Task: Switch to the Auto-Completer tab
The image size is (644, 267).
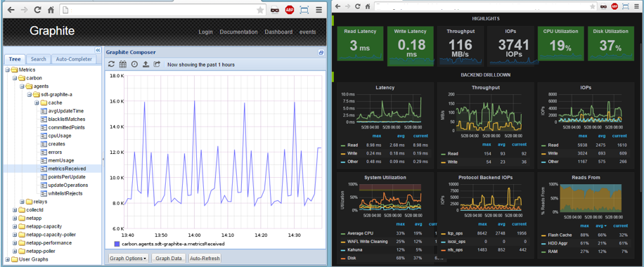Action: pos(74,59)
